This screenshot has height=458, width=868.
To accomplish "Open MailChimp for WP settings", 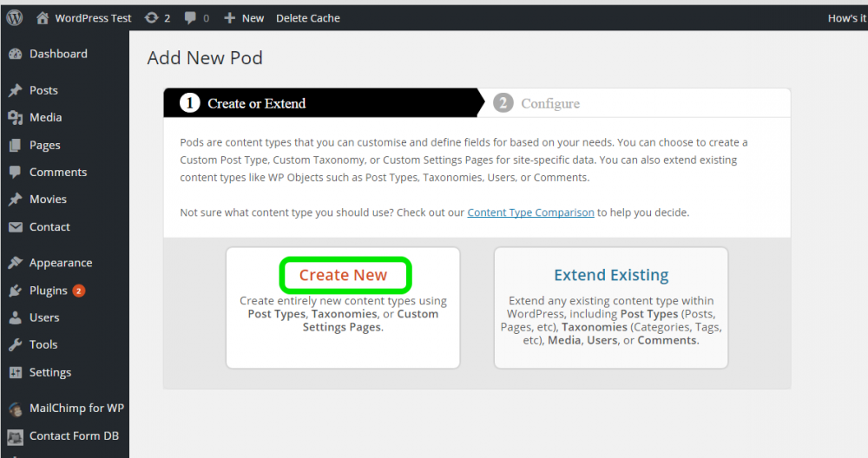I will (x=76, y=409).
